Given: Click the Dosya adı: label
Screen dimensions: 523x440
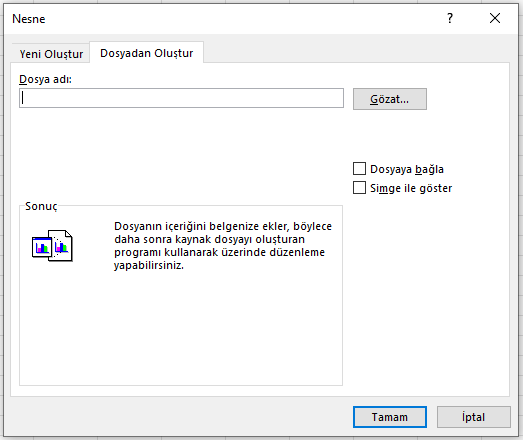Looking at the screenshot, I should [45, 79].
